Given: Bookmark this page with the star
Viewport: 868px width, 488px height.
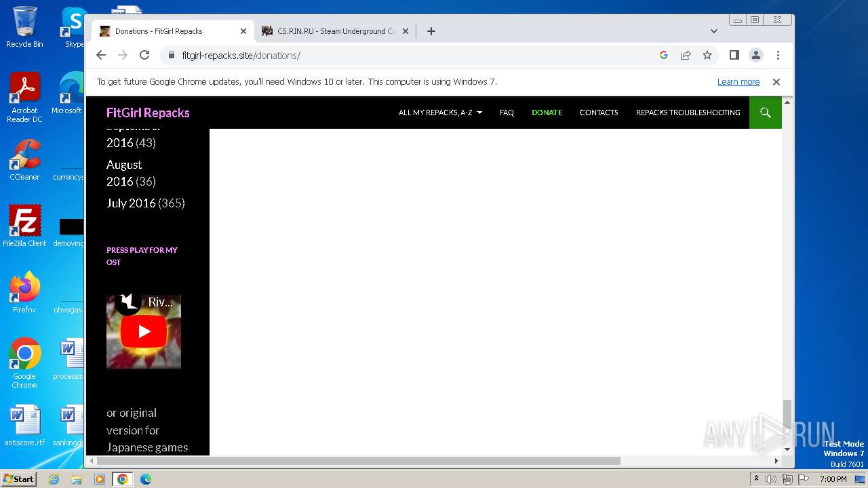Looking at the screenshot, I should tap(707, 55).
